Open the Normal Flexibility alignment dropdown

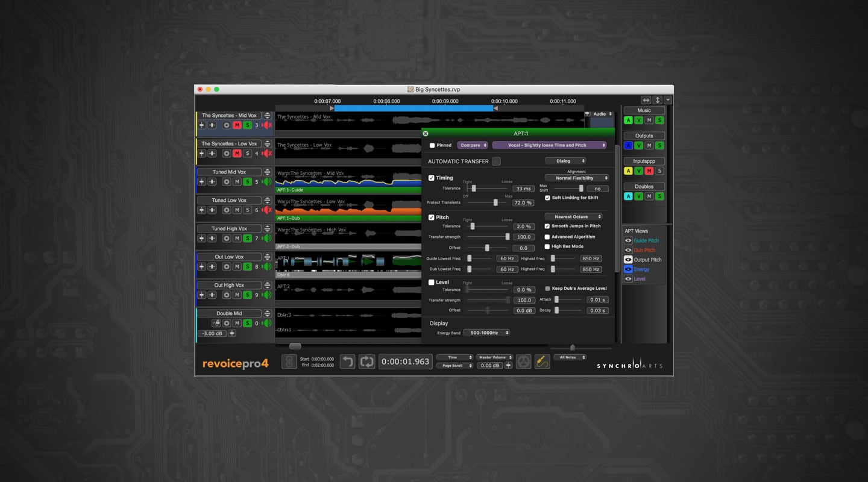(x=577, y=178)
